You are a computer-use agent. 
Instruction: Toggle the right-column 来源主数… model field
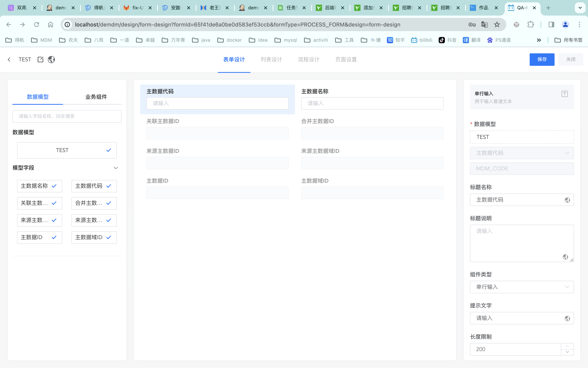[x=94, y=220]
